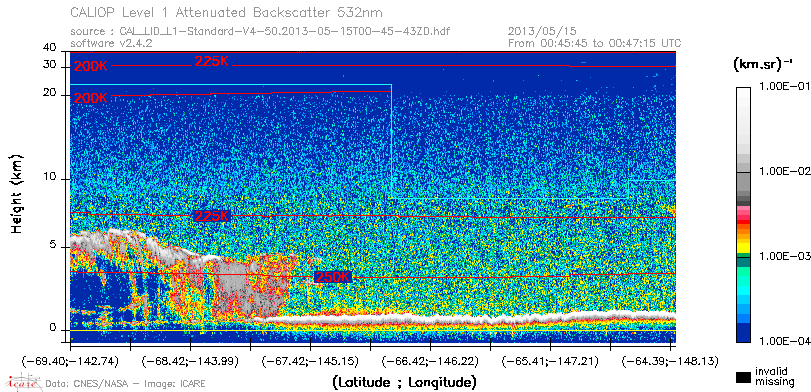
Task: Click the title 'CALIOP Level 1 Attenuated Backscatter 532nm'
Action: click(227, 12)
